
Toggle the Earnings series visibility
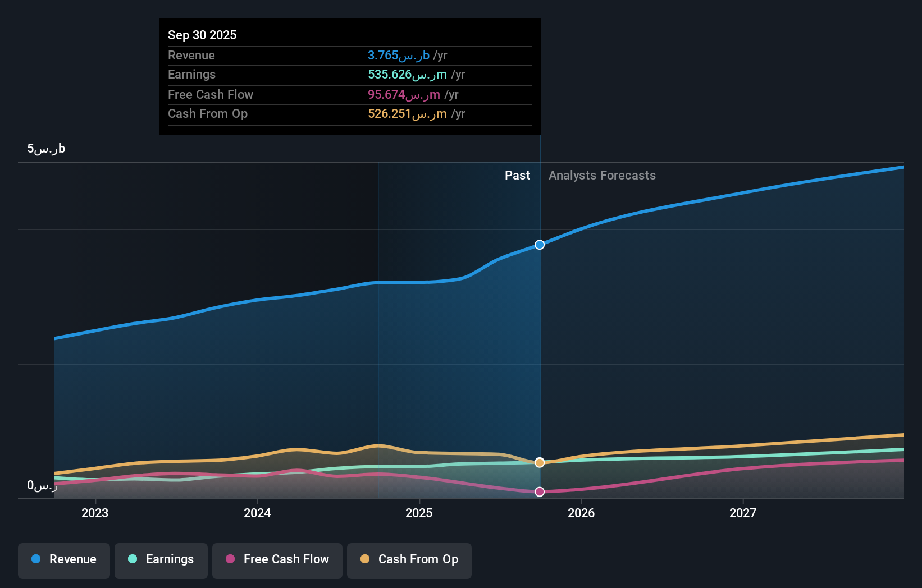[161, 560]
